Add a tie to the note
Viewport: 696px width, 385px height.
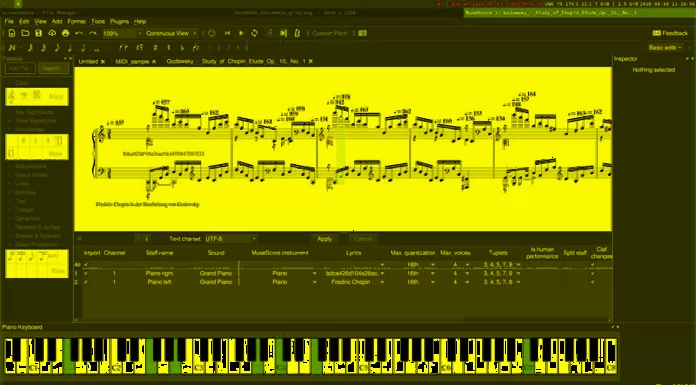[x=124, y=48]
